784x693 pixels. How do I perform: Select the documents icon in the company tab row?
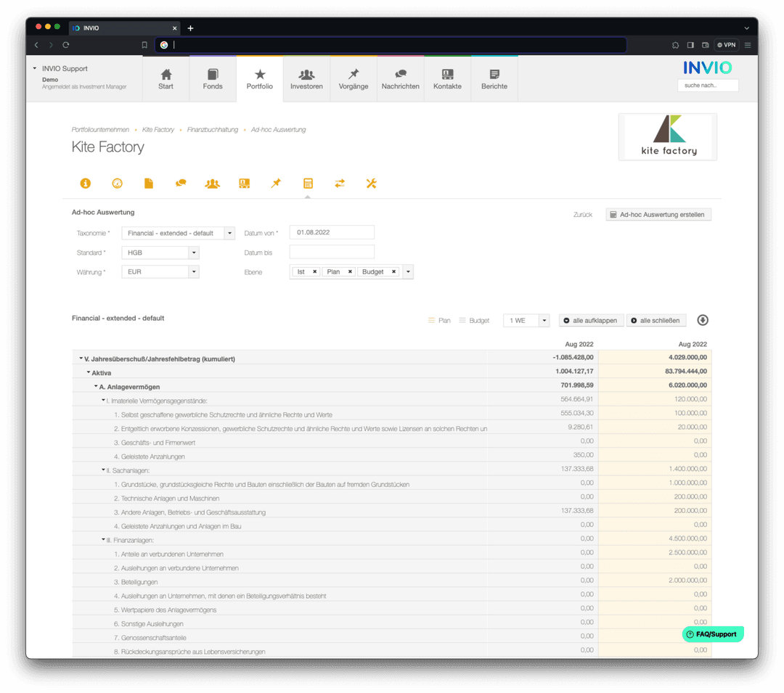tap(148, 183)
